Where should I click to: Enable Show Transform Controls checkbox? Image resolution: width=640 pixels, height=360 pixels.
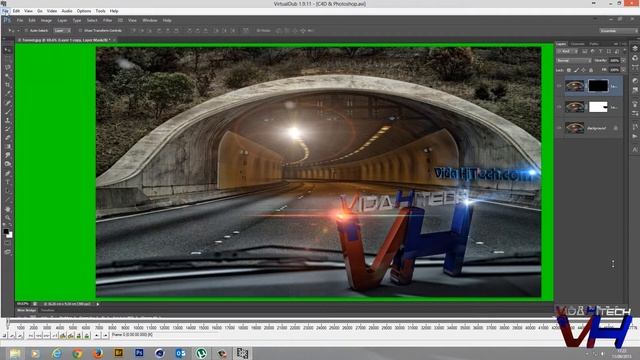80,31
